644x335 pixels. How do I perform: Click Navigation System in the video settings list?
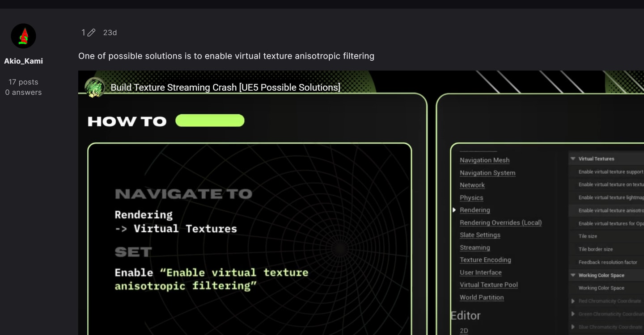click(487, 173)
